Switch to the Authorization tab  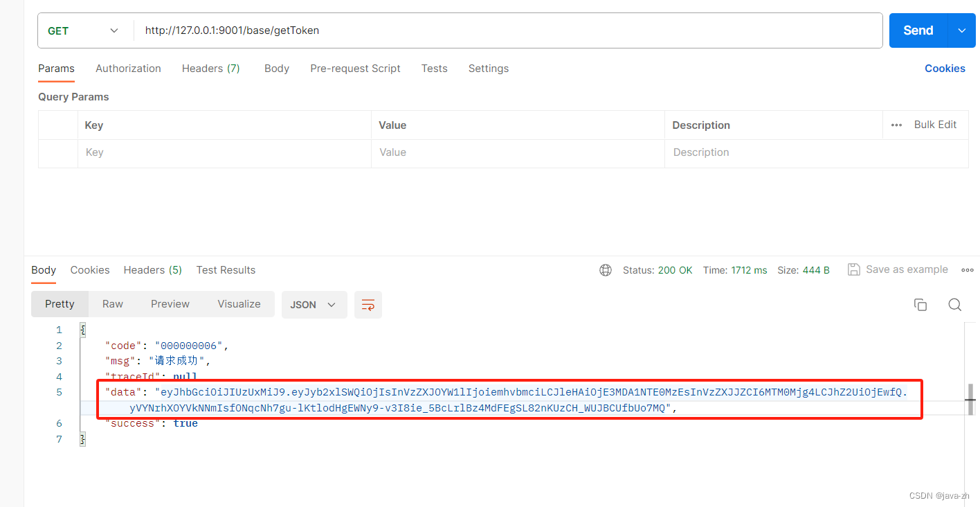tap(128, 68)
